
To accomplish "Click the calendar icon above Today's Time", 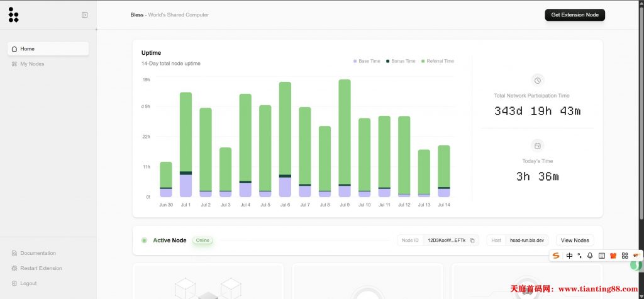I will tap(537, 145).
